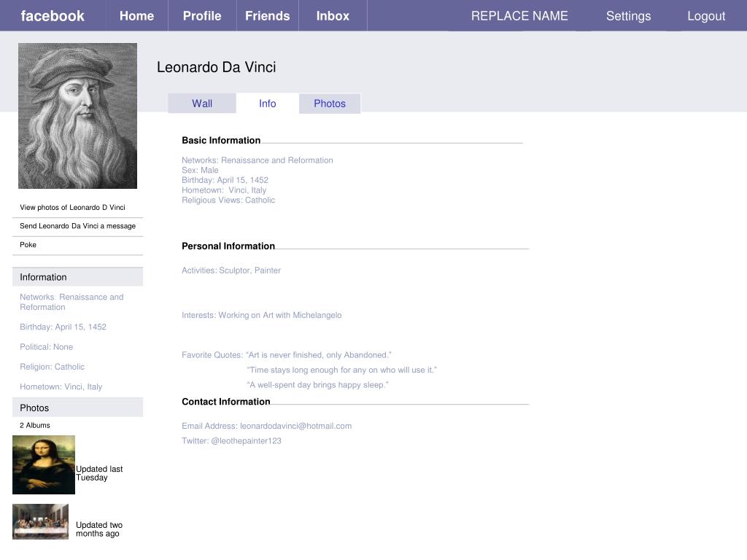Select the Info tab
Viewport: 747px width, 560px height.
click(x=267, y=104)
